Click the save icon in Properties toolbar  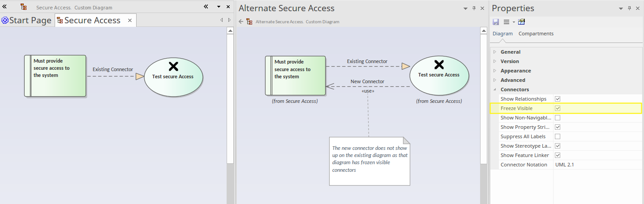pyautogui.click(x=496, y=22)
